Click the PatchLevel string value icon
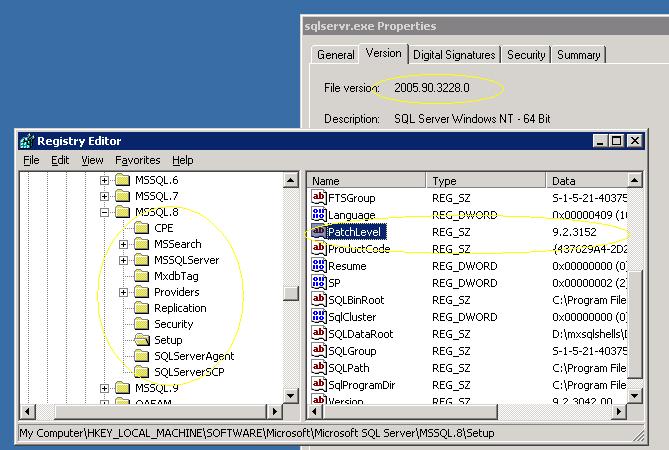 point(319,232)
